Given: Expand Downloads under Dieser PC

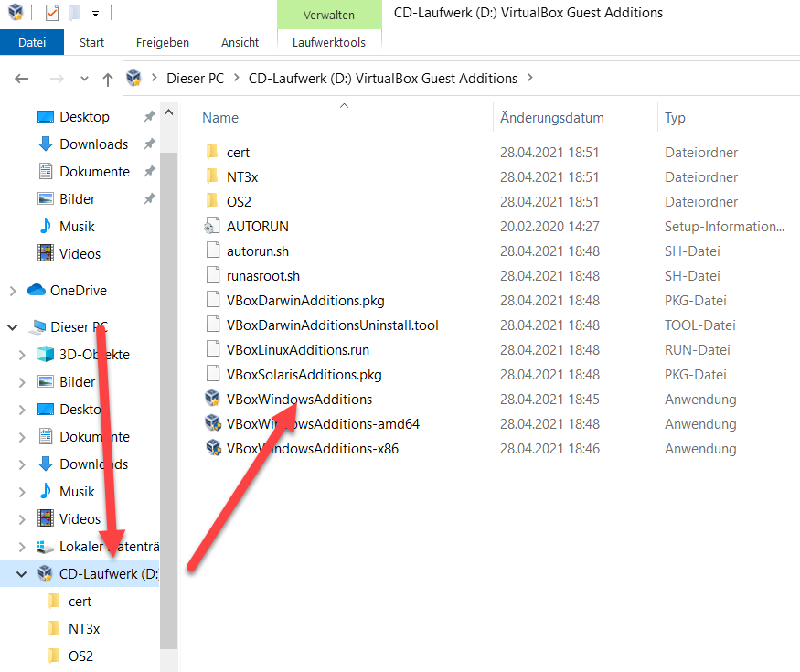Looking at the screenshot, I should point(22,464).
